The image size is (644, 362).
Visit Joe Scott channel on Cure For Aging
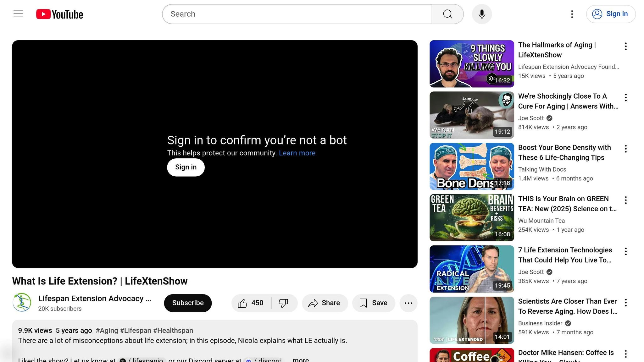coord(531,118)
